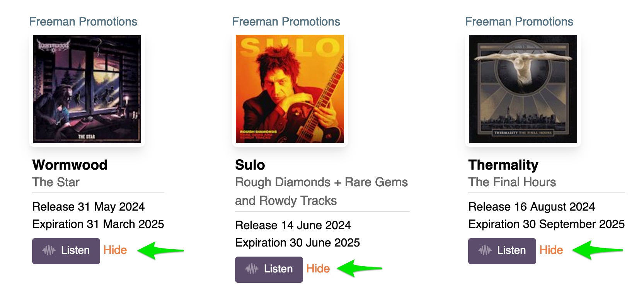The height and width of the screenshot is (296, 644).
Task: Play Sulo's album with the Listen button
Action: tap(269, 269)
